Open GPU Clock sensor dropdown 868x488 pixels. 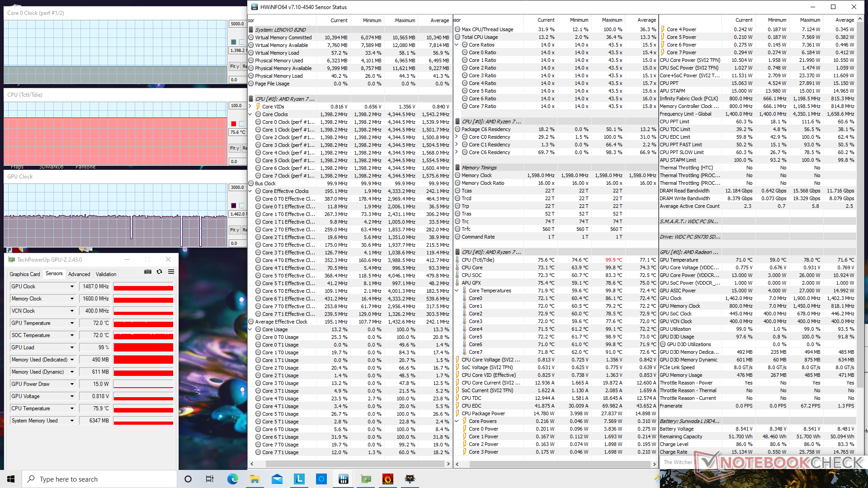coord(72,286)
